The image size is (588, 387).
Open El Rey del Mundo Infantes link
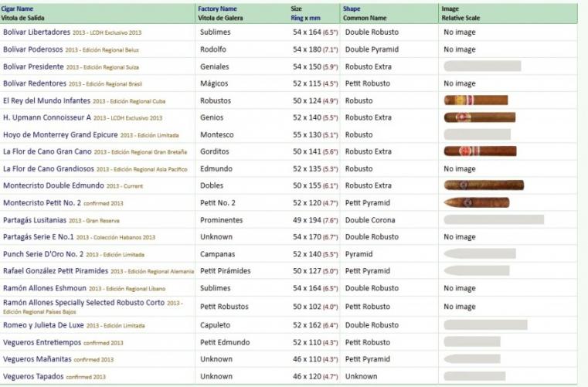pyautogui.click(x=47, y=101)
